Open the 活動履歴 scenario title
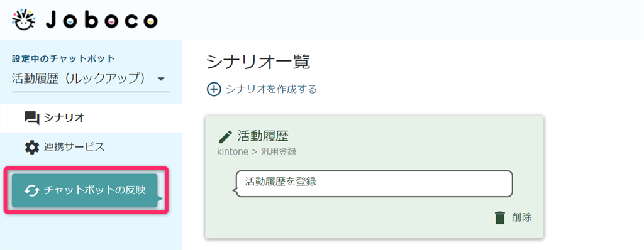This screenshot has width=644, height=250. point(263,136)
